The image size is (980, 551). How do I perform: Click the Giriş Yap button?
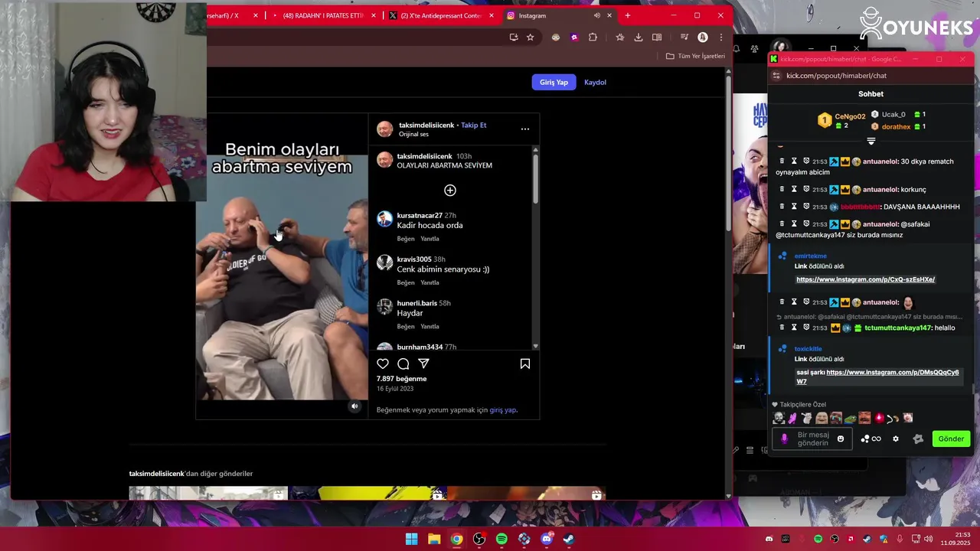point(554,83)
